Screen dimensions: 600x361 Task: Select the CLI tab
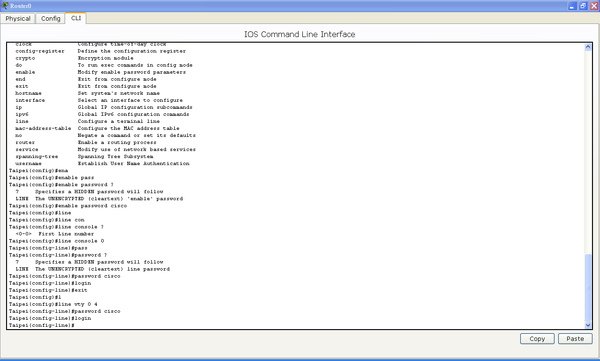76,18
